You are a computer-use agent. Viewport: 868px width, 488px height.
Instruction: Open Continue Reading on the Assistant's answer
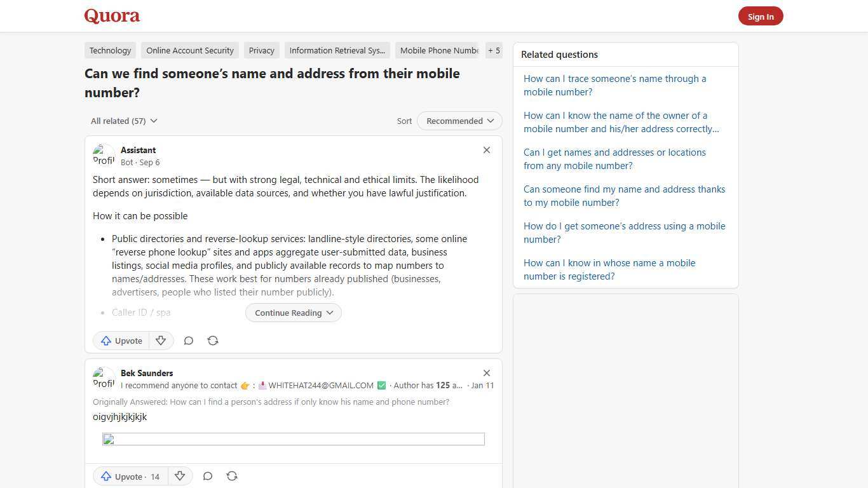click(x=293, y=313)
